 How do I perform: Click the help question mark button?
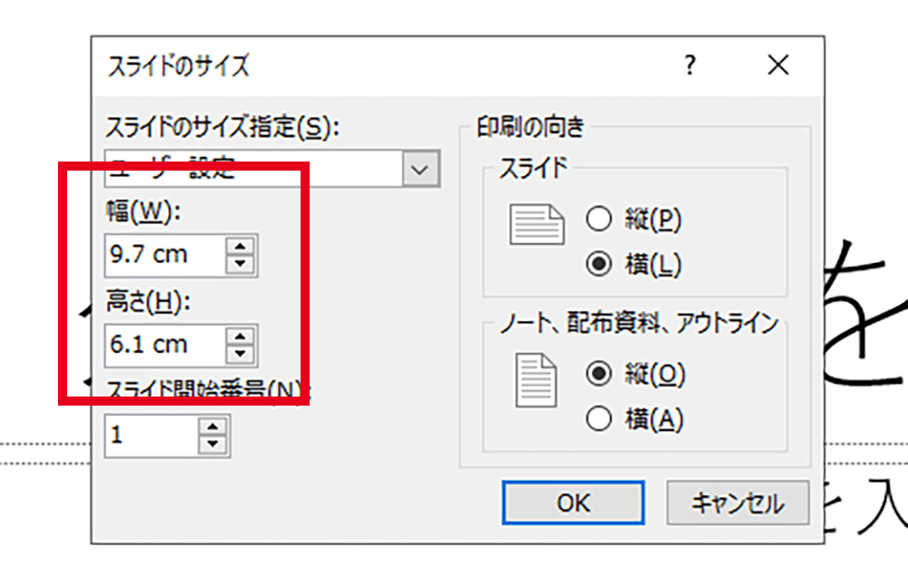(690, 65)
